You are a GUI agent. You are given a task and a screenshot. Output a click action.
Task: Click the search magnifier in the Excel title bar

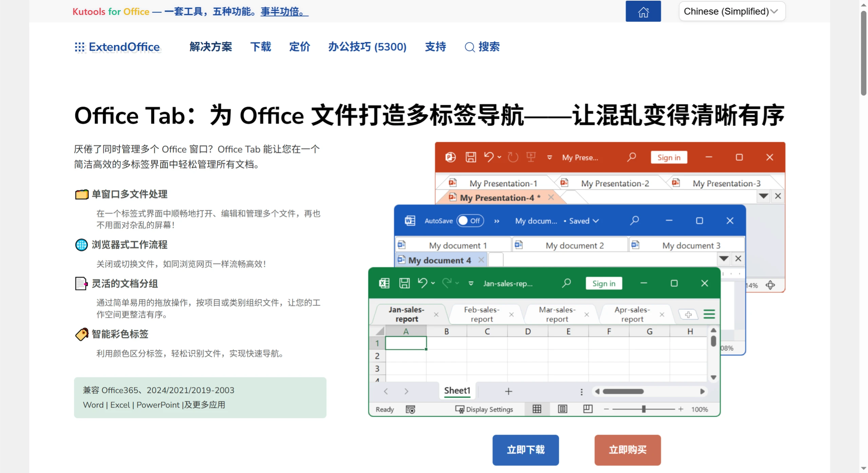(x=566, y=283)
